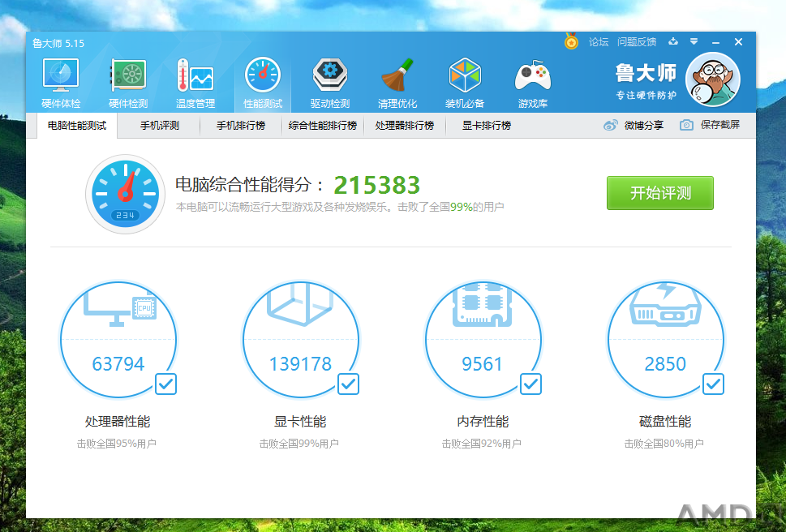
Task: Open the 问题反馈 feedback link
Action: (637, 41)
